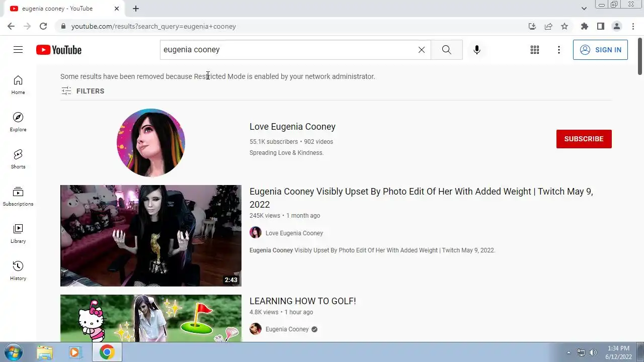Open Explore in the sidebar
This screenshot has width=644, height=362.
click(18, 122)
